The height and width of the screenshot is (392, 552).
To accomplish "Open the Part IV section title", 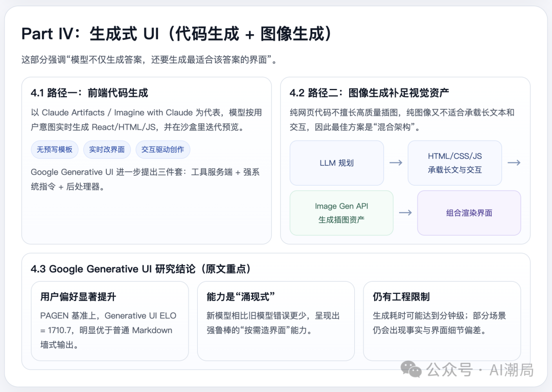I will [176, 33].
